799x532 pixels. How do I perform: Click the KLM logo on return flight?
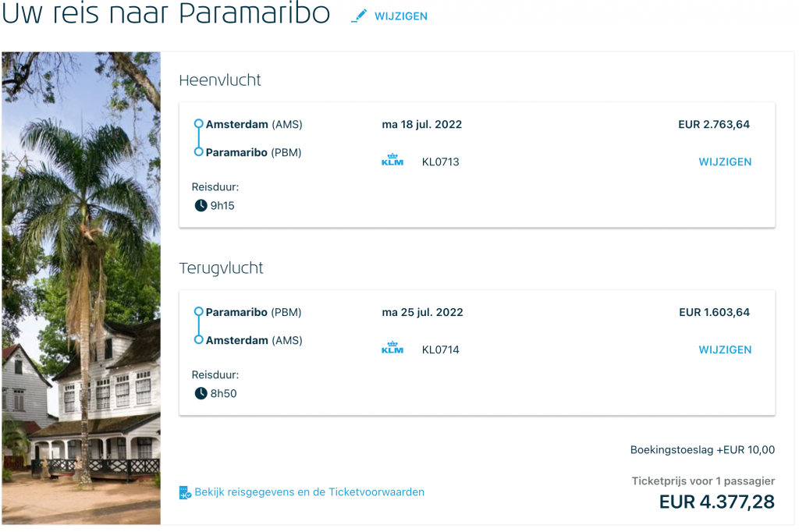392,349
